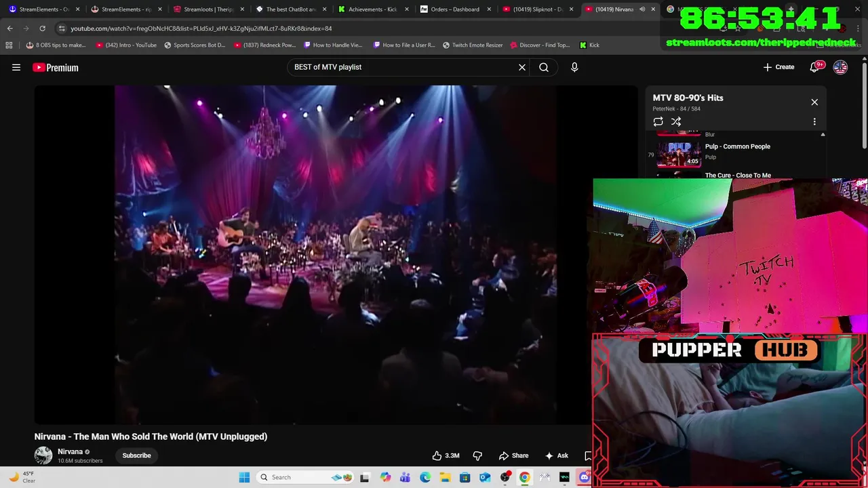
Task: Launch Microsoft Edge from taskbar
Action: click(x=425, y=477)
